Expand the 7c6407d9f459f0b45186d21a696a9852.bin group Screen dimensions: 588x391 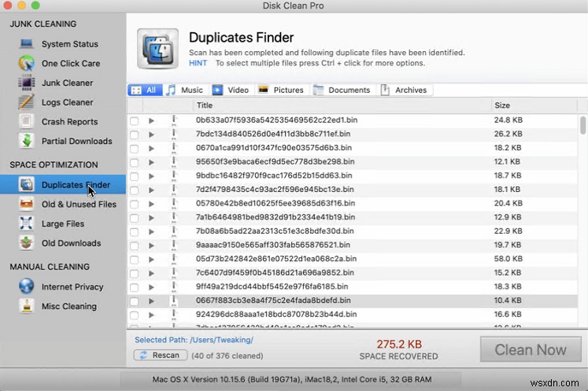click(x=151, y=273)
